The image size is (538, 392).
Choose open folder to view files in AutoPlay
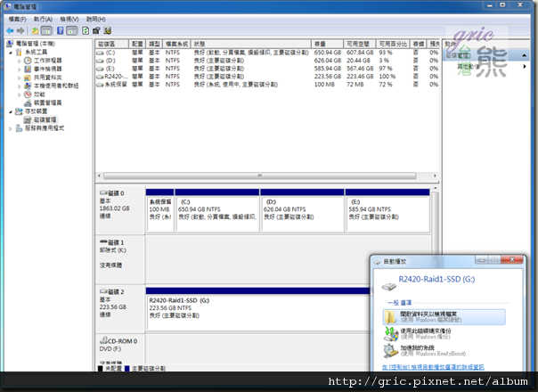point(444,317)
